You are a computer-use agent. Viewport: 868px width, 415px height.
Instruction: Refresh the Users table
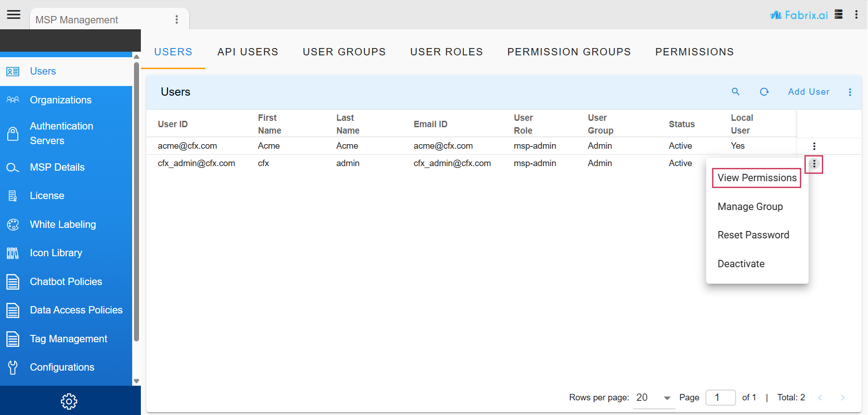tap(765, 92)
